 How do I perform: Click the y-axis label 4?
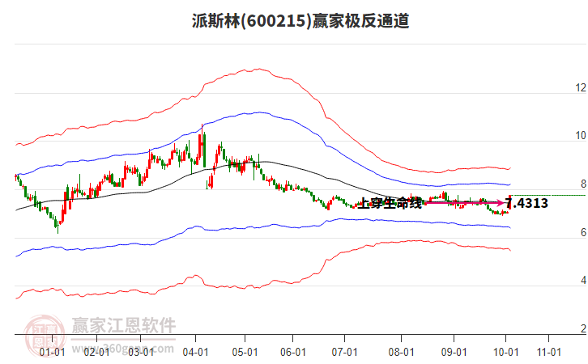pos(583,280)
